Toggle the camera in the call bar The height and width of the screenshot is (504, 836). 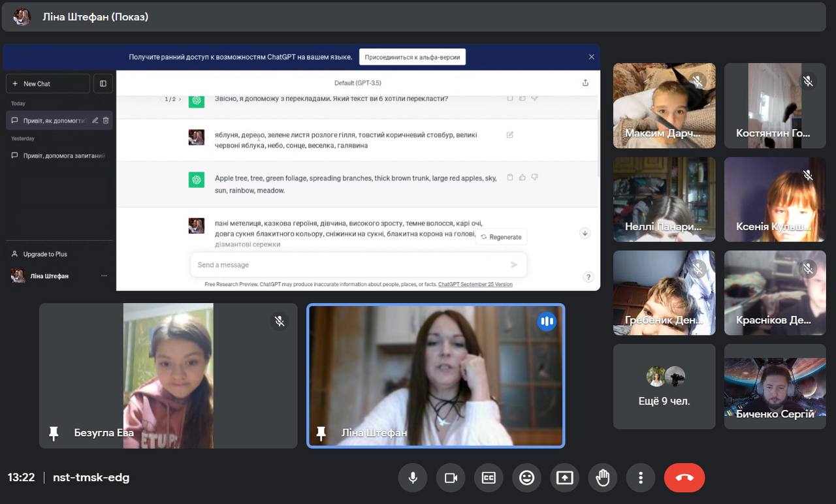coord(451,478)
